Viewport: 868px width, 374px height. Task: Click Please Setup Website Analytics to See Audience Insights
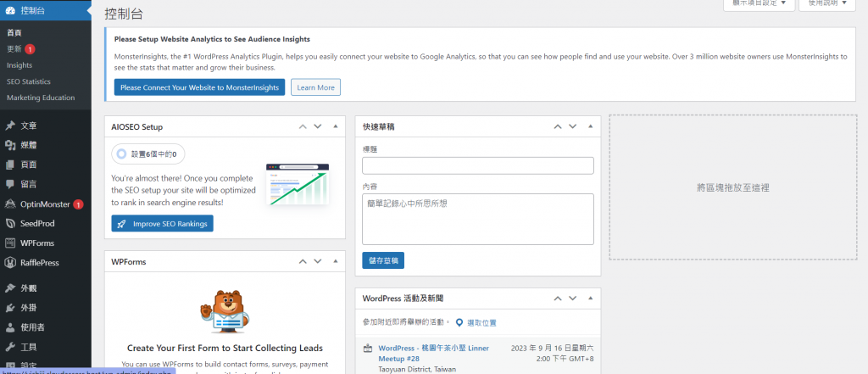[x=212, y=39]
